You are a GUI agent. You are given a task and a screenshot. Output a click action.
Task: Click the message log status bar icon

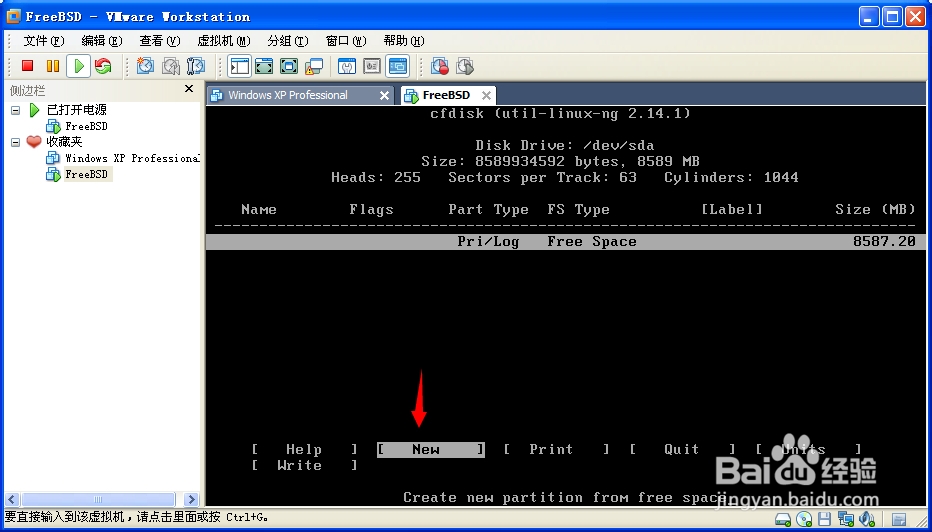coord(899,520)
